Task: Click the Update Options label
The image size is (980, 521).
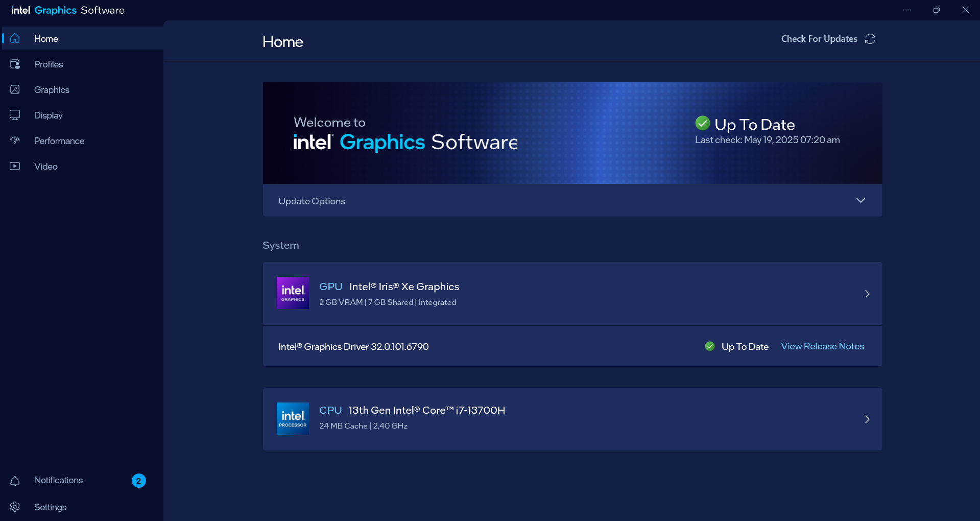Action: [312, 201]
